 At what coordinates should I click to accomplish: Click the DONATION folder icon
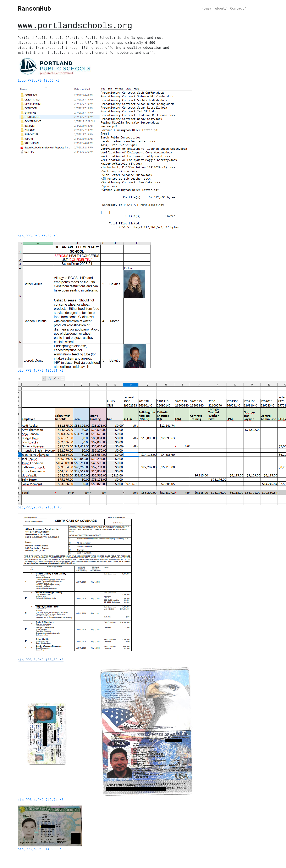(22, 109)
